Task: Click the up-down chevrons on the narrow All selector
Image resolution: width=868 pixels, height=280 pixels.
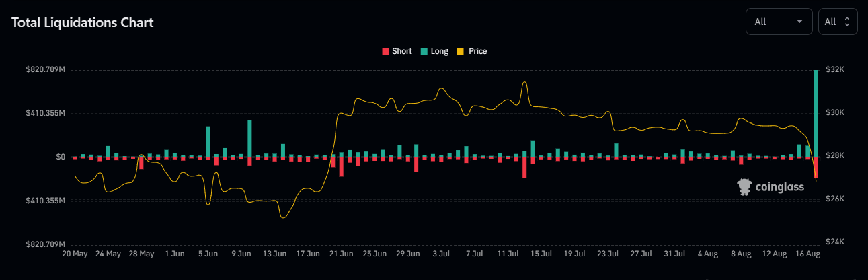Action: 846,22
